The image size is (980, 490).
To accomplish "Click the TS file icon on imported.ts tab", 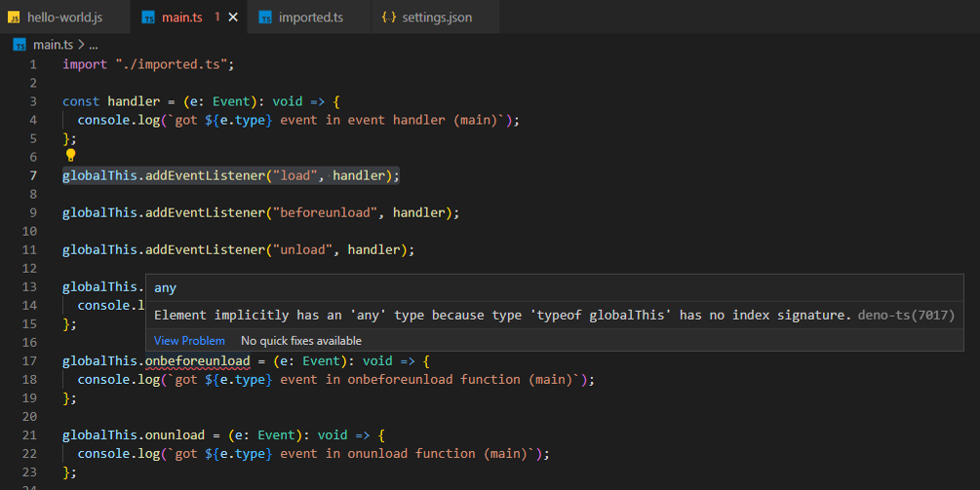I will tap(264, 18).
